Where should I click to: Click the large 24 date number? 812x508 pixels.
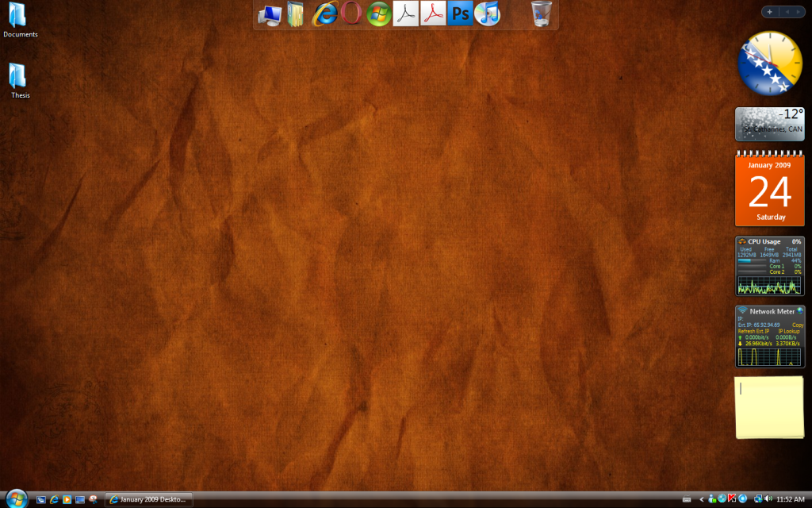770,192
